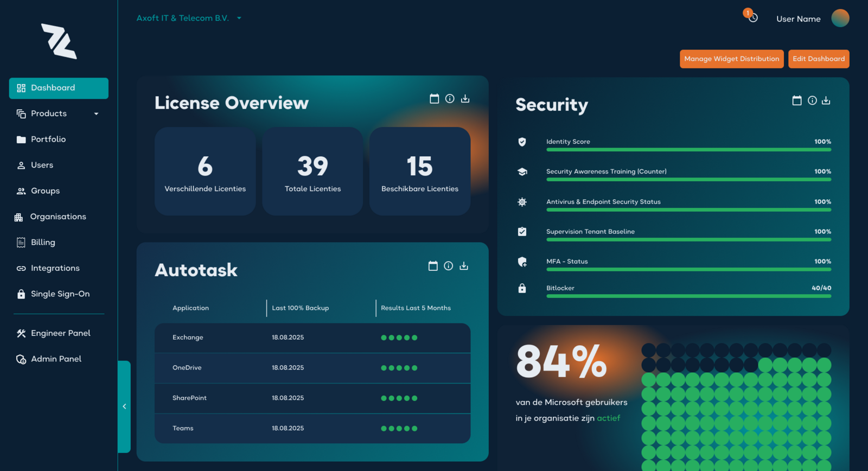868x471 pixels.
Task: Click the user avatar circle
Action: [840, 18]
